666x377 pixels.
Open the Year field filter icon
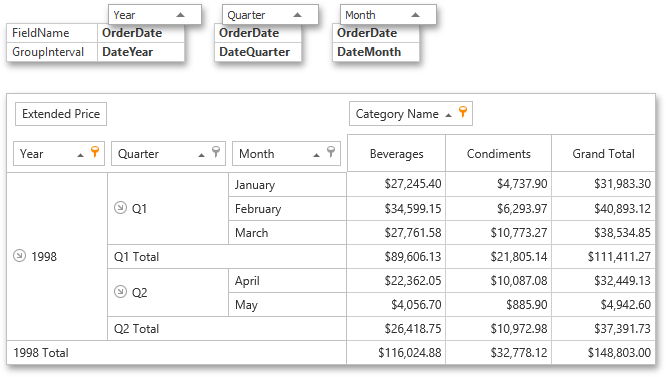pos(95,151)
